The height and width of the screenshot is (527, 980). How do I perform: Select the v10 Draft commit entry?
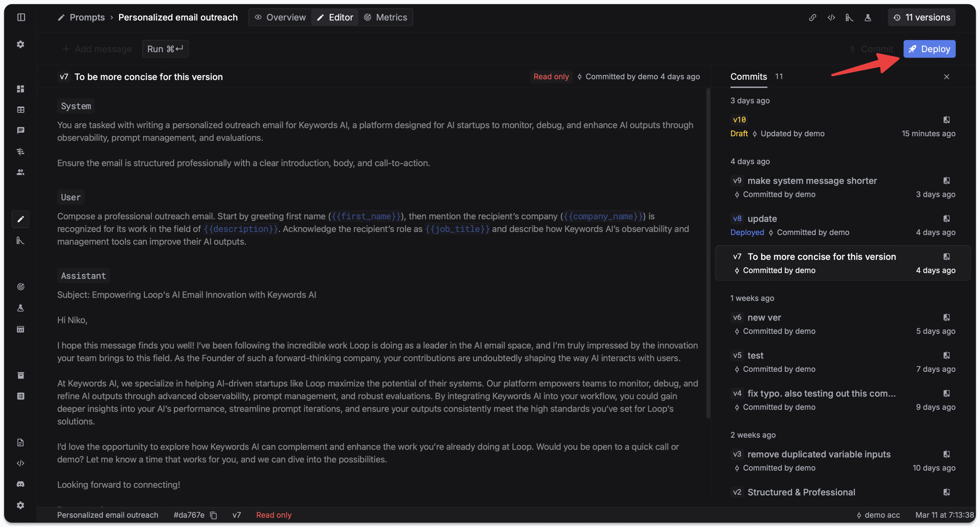pyautogui.click(x=843, y=126)
